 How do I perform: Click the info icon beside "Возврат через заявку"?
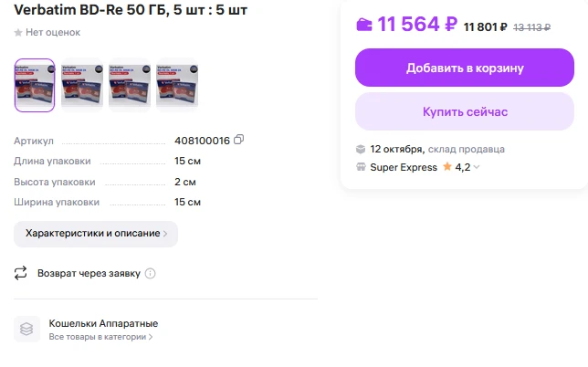(x=151, y=273)
